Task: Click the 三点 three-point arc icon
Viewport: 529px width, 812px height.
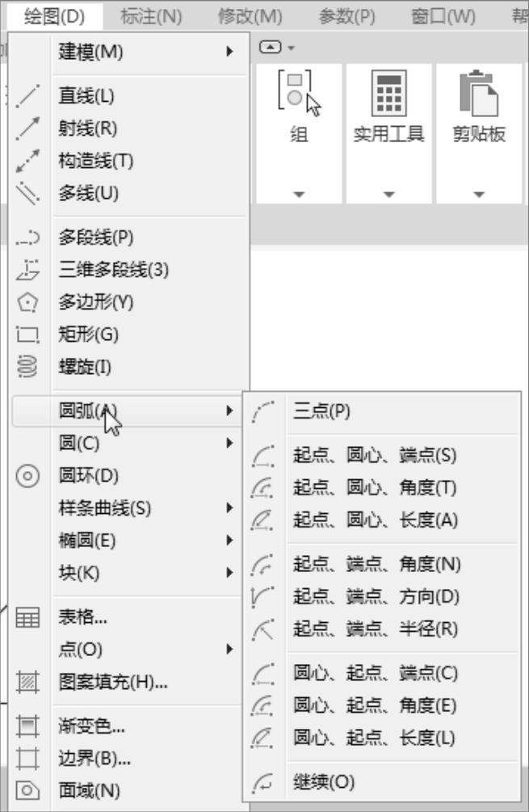Action: pyautogui.click(x=264, y=412)
